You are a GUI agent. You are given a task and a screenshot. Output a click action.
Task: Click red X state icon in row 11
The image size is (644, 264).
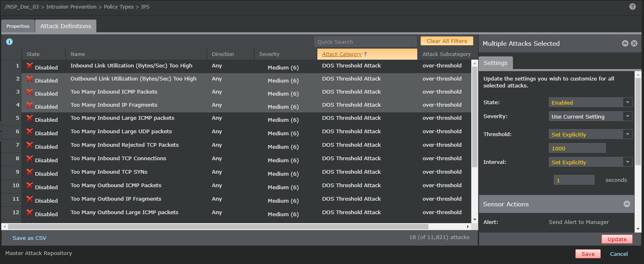point(30,199)
